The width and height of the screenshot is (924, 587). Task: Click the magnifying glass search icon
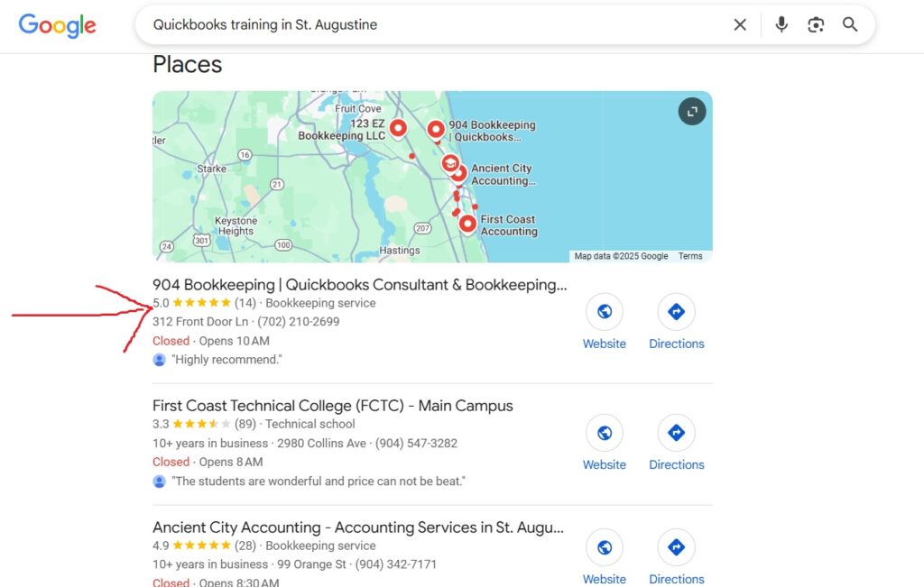pos(850,24)
